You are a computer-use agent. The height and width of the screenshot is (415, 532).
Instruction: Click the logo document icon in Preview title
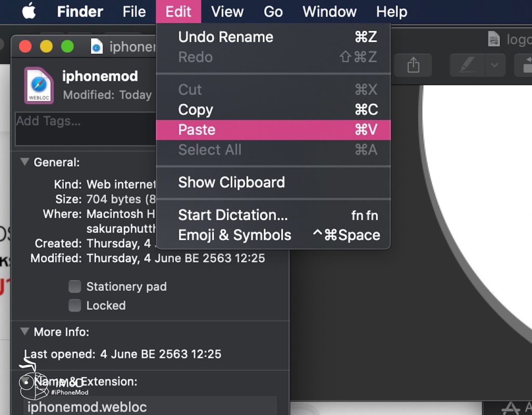click(x=494, y=39)
